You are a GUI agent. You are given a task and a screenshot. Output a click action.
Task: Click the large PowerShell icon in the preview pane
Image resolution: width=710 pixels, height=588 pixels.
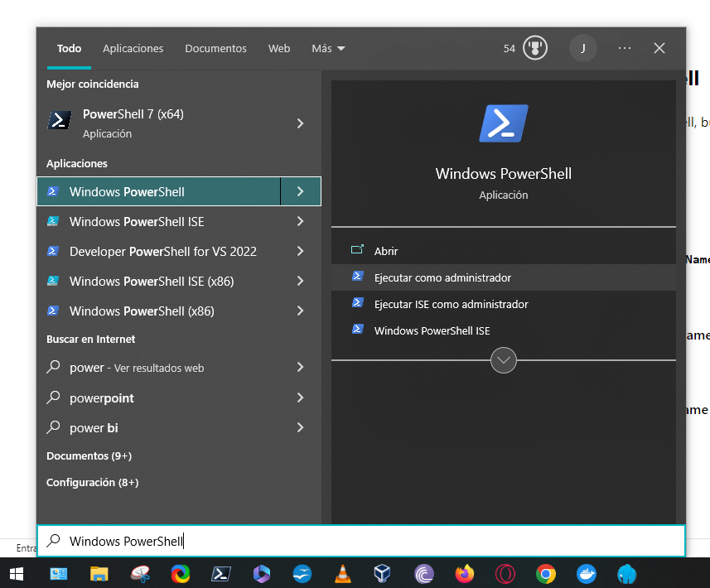(504, 123)
